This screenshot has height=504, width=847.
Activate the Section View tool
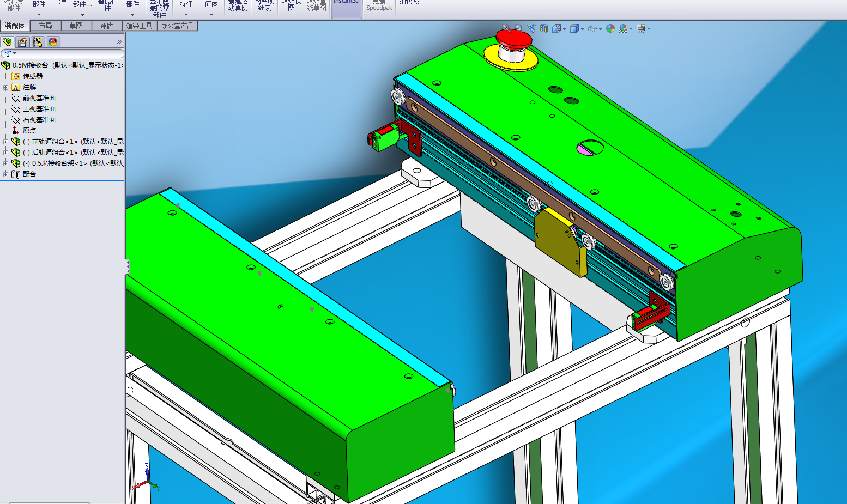click(544, 28)
